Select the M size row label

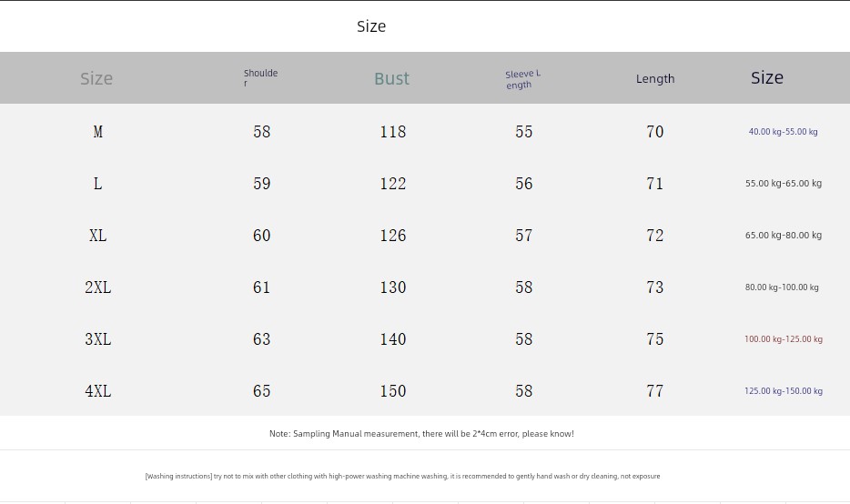97,132
